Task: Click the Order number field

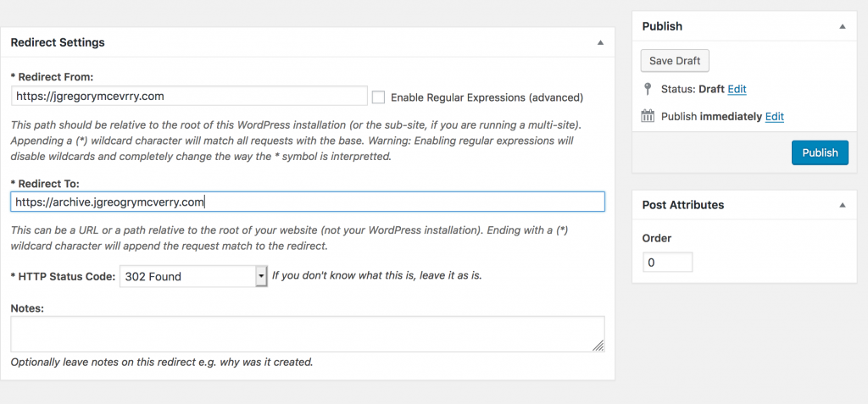Action: coord(668,263)
